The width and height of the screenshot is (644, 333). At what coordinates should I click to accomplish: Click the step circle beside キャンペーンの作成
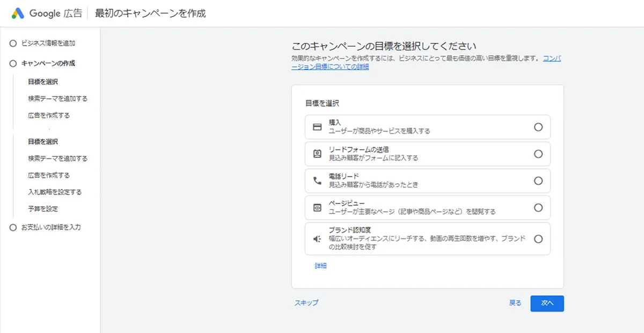[12, 63]
